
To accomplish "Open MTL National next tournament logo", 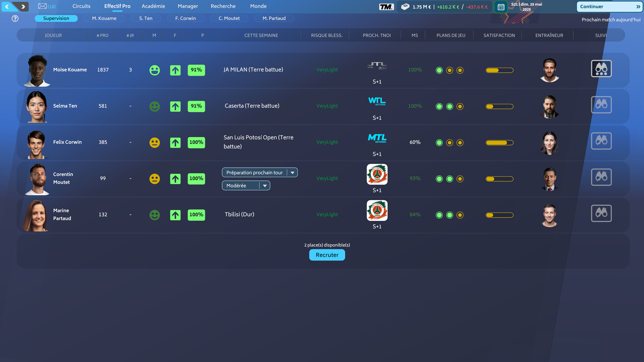I will (x=377, y=138).
